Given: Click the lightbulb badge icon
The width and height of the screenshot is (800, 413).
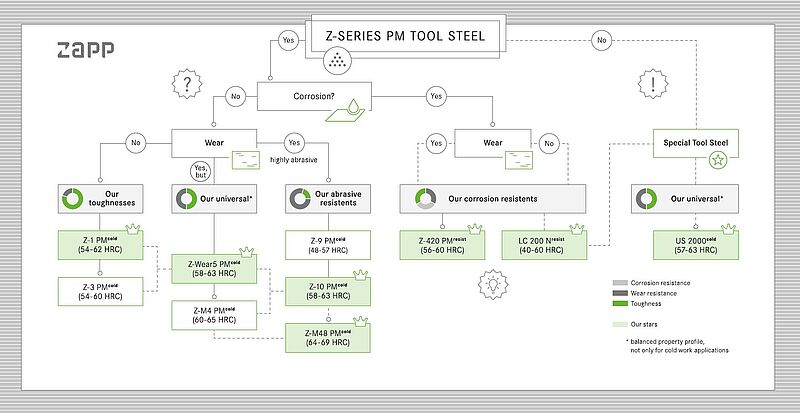Looking at the screenshot, I should pyautogui.click(x=493, y=285).
